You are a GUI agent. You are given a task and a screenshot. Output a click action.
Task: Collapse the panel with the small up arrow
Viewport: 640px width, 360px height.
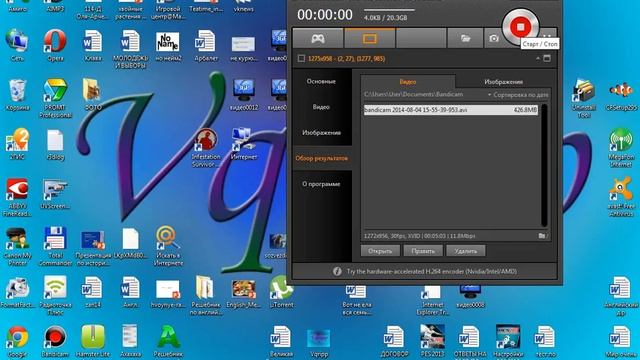tap(538, 58)
